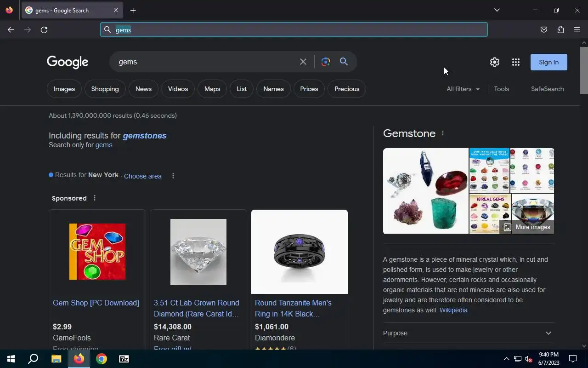Screen dimensions: 588x368
Task: Open the Windows Start menu
Action: pos(11,359)
